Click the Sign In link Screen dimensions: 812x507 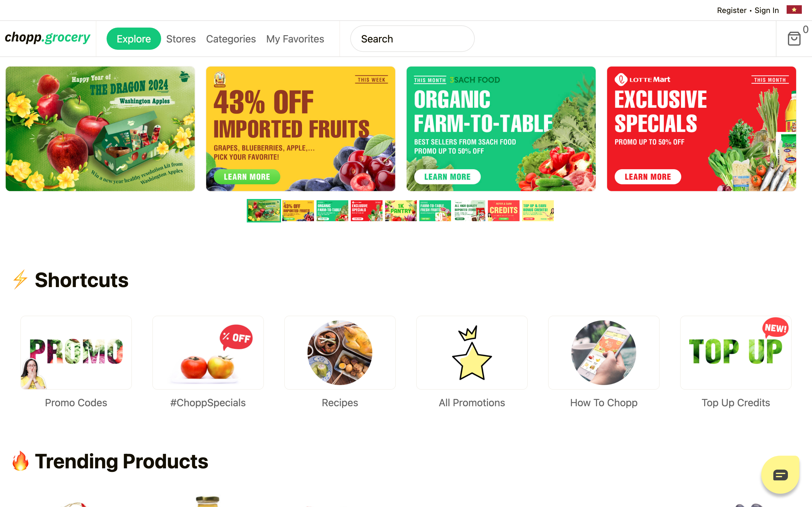coord(766,10)
